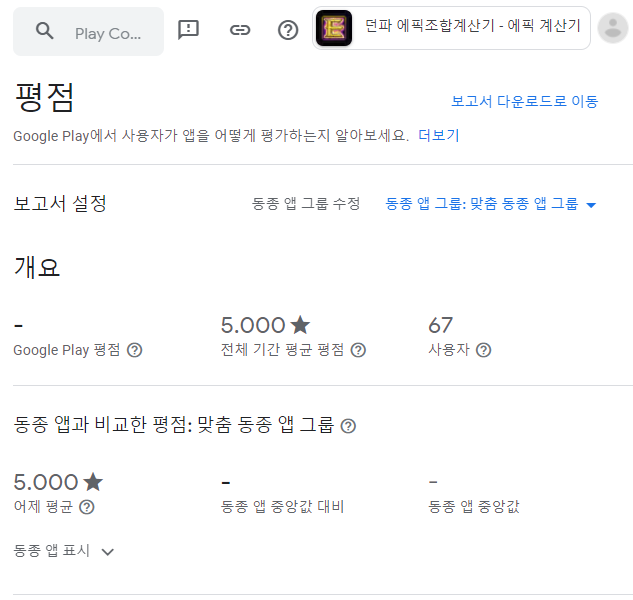Click the user account avatar

click(x=612, y=28)
